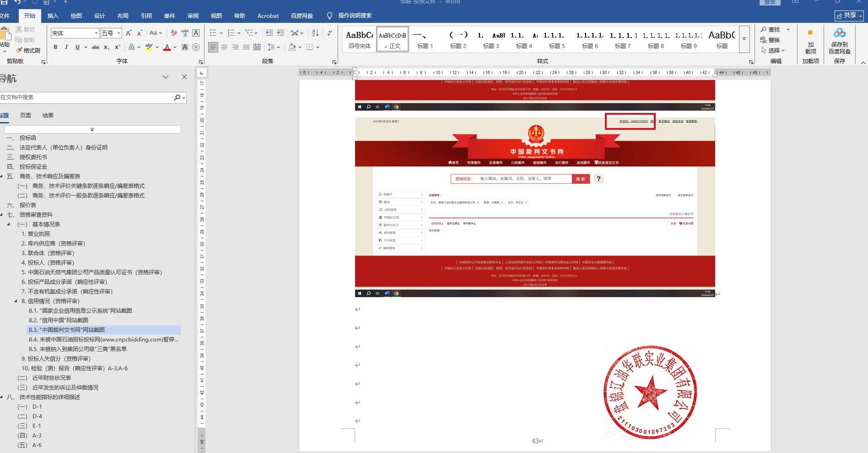
Task: Switch to the 审阅 (Review) tab
Action: [193, 16]
